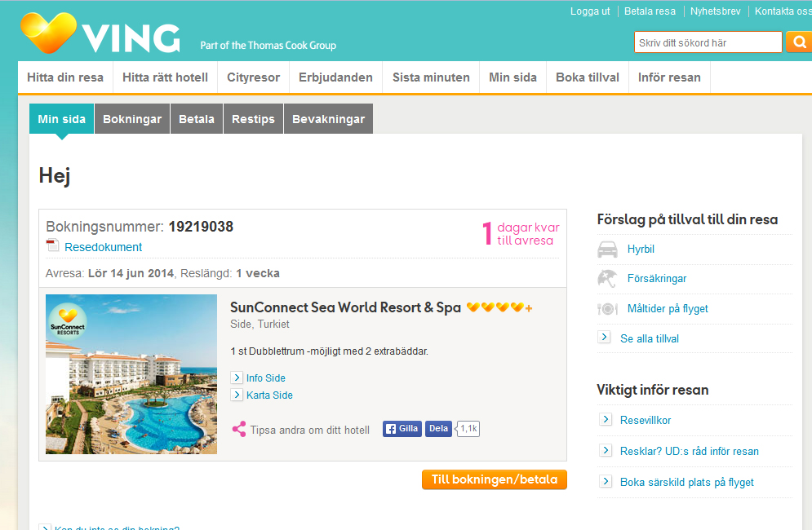Click into the search keyword field

708,42
